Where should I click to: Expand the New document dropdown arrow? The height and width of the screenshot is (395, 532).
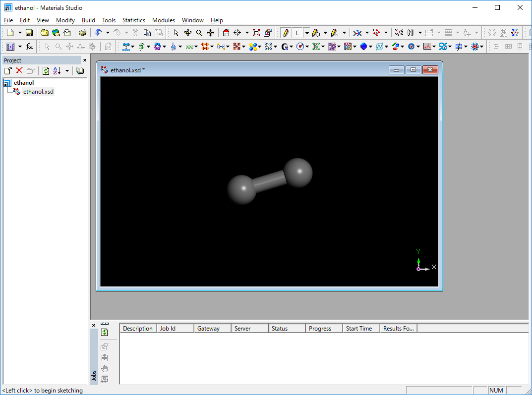20,33
